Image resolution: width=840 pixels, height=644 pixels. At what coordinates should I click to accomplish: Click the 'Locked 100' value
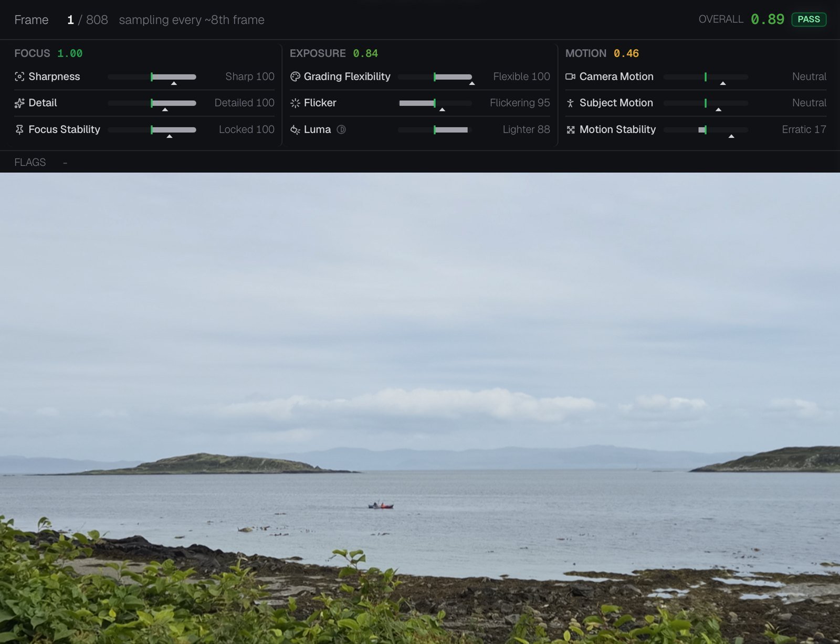(247, 130)
